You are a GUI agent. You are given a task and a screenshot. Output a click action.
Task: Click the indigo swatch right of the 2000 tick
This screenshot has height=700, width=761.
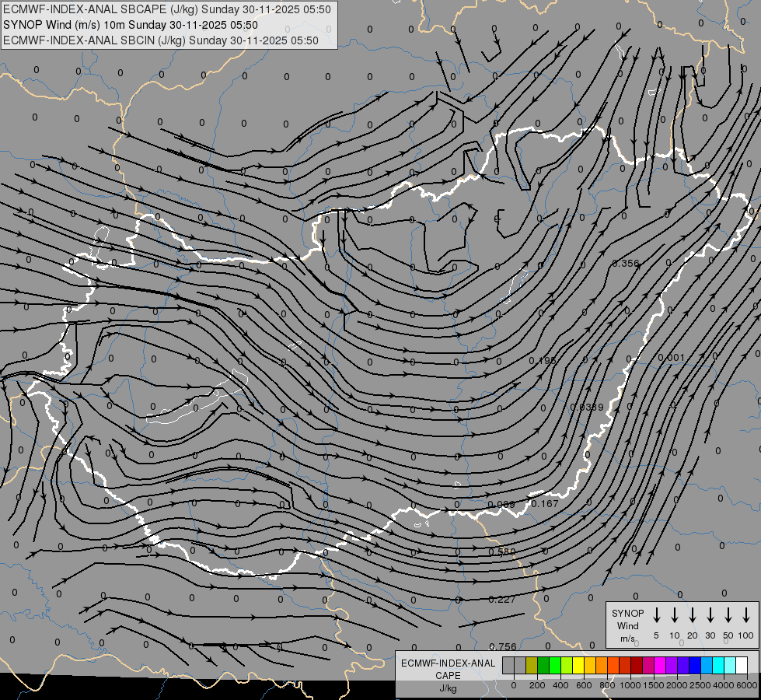[682, 665]
